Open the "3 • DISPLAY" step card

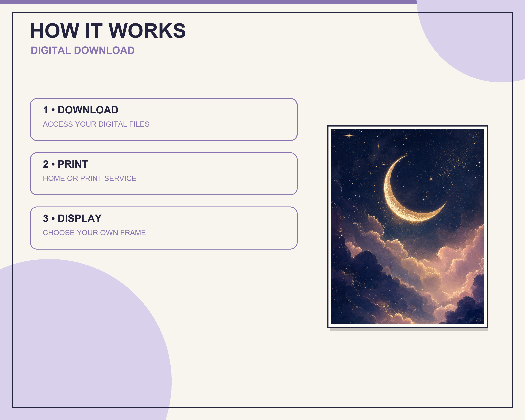[164, 228]
